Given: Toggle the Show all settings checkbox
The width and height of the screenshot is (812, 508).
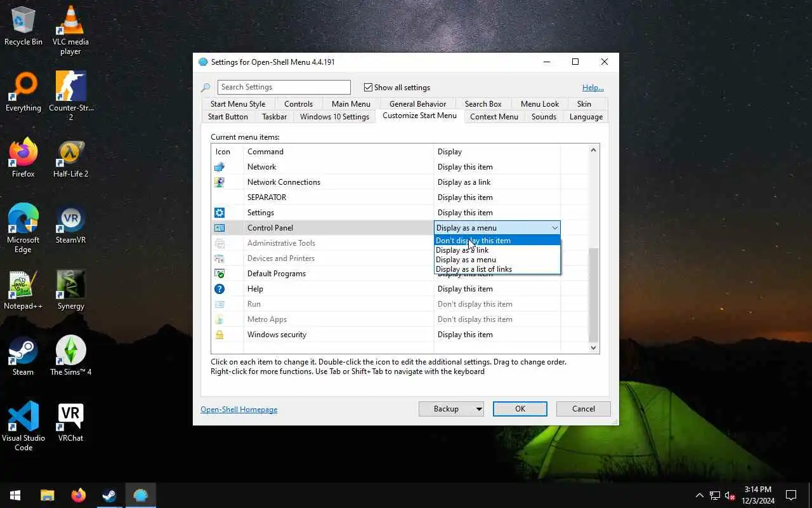Looking at the screenshot, I should 368,88.
